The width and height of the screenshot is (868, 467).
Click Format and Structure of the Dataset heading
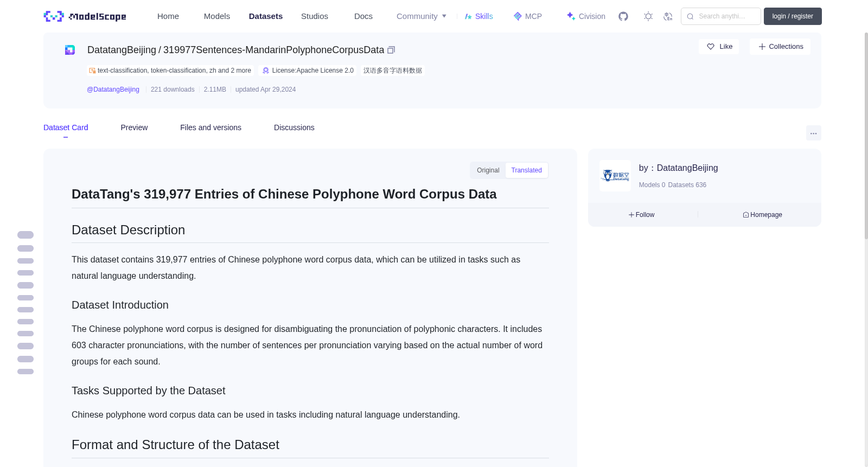(176, 445)
